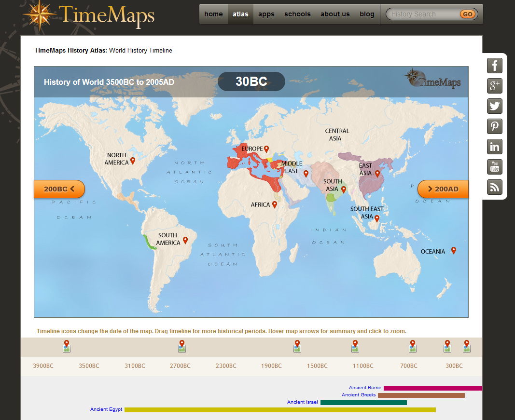Click the Oceania map marker

tap(453, 250)
